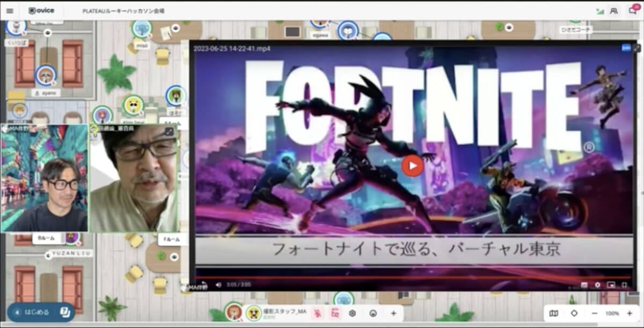The height and width of the screenshot is (328, 644).
Task: Open the space map icon
Action: 554,314
